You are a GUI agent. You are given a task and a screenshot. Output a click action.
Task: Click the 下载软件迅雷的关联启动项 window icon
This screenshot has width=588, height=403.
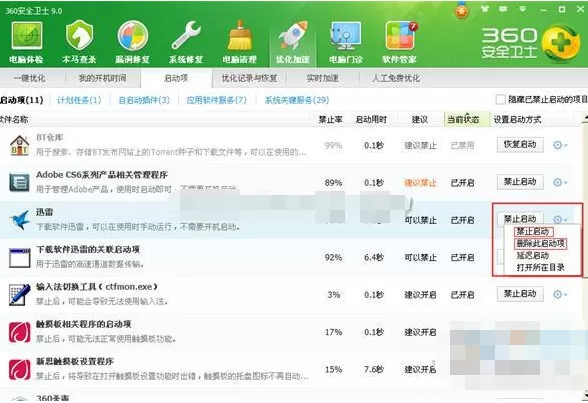20,258
